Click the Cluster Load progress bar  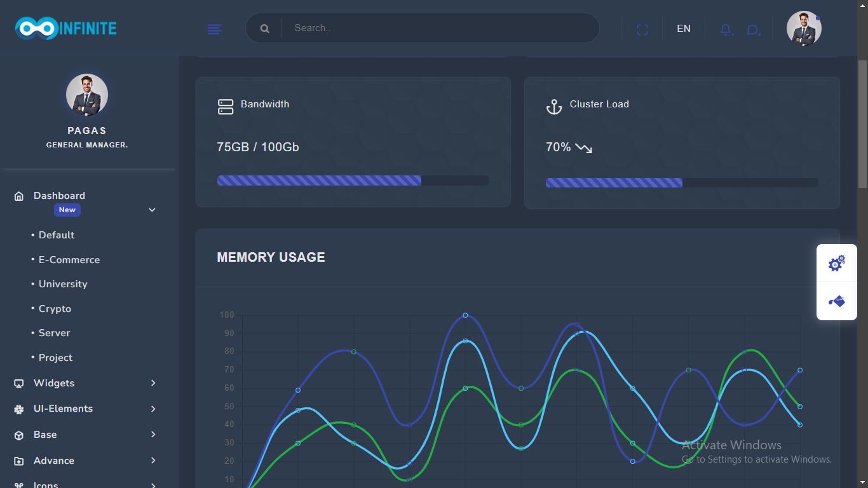[x=682, y=182]
